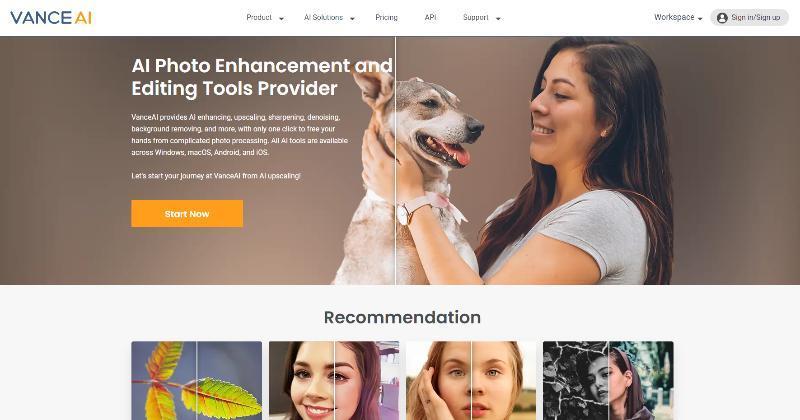This screenshot has height=420, width=800.
Task: Open the API menu item
Action: tap(430, 17)
